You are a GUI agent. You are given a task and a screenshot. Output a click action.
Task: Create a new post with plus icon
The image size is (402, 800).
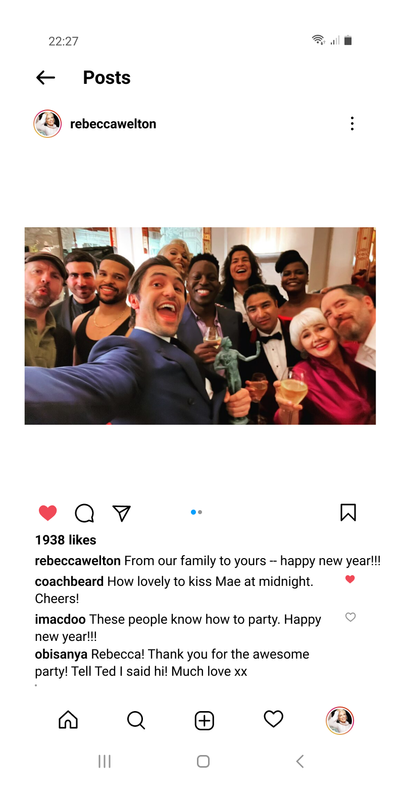(204, 721)
